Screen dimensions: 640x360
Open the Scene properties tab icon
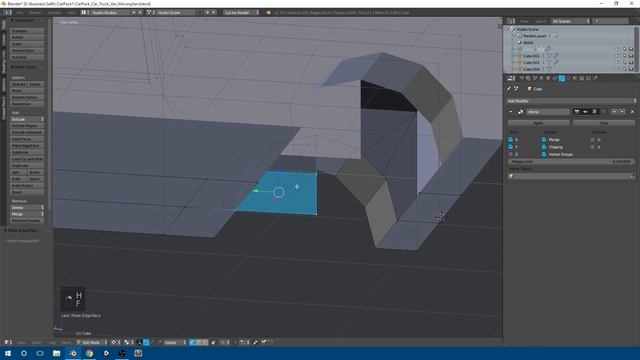tap(535, 78)
